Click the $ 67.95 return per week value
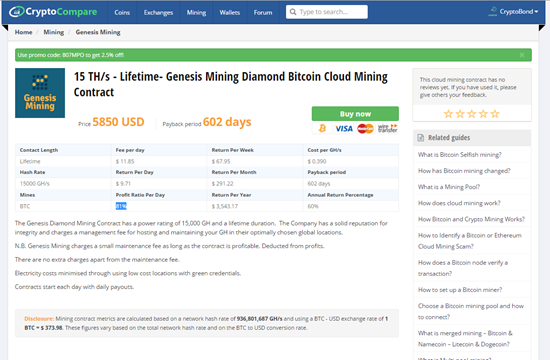The width and height of the screenshot is (550, 360). point(221,161)
